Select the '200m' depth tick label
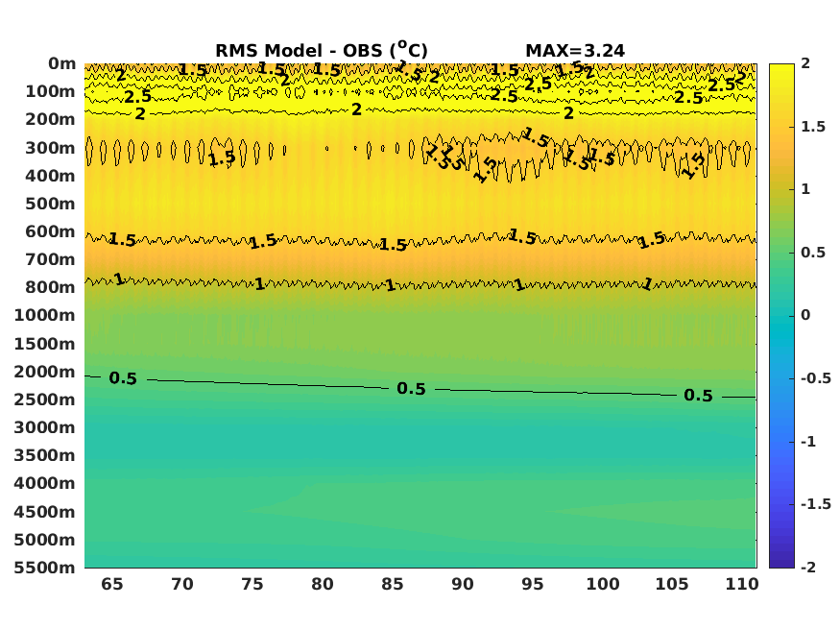 click(x=50, y=119)
